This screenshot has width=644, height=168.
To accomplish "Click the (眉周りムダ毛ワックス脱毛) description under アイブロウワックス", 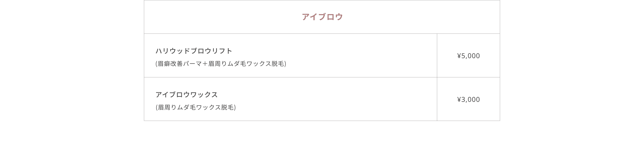I will [195, 108].
